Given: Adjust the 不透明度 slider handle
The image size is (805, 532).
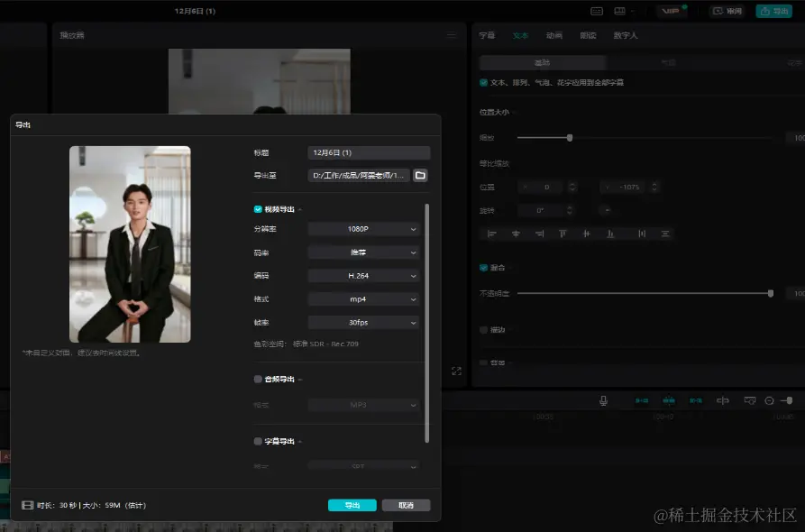Looking at the screenshot, I should click(x=771, y=293).
